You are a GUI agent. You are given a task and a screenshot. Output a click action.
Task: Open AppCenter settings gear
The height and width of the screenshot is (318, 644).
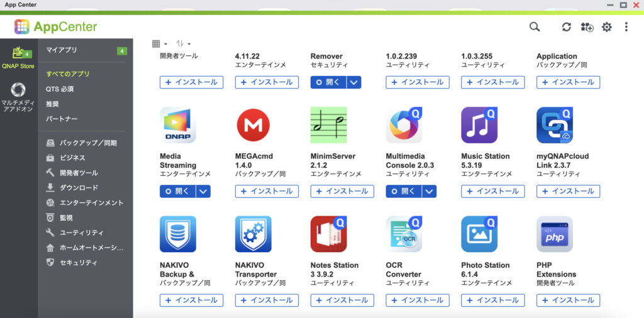(x=607, y=27)
